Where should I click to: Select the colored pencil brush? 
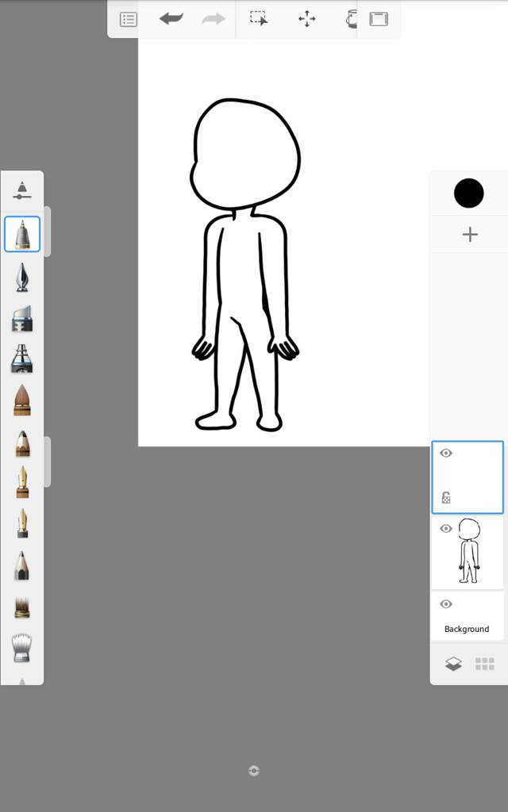[x=21, y=443]
